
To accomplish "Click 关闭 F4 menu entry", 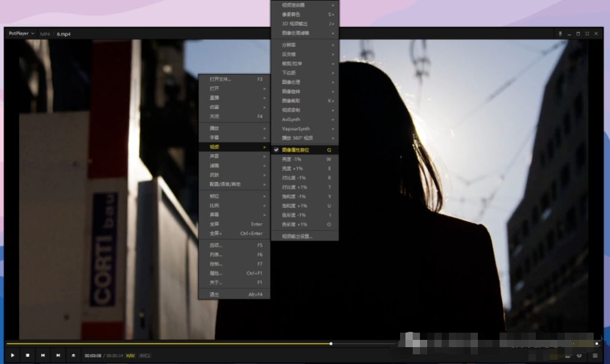I will [234, 116].
